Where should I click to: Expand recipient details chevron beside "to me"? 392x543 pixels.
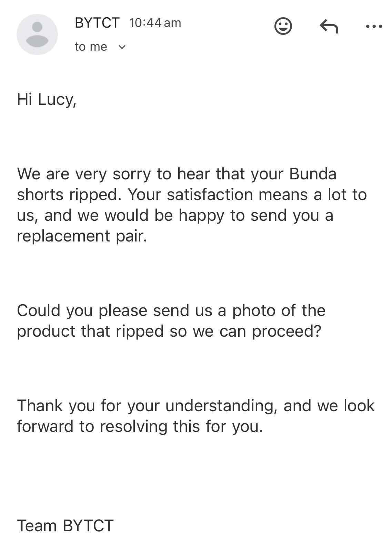tap(122, 47)
